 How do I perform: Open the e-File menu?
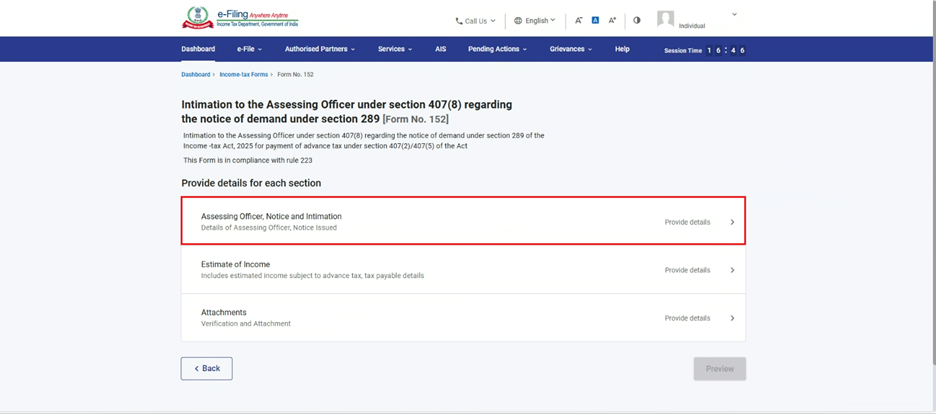(x=249, y=49)
